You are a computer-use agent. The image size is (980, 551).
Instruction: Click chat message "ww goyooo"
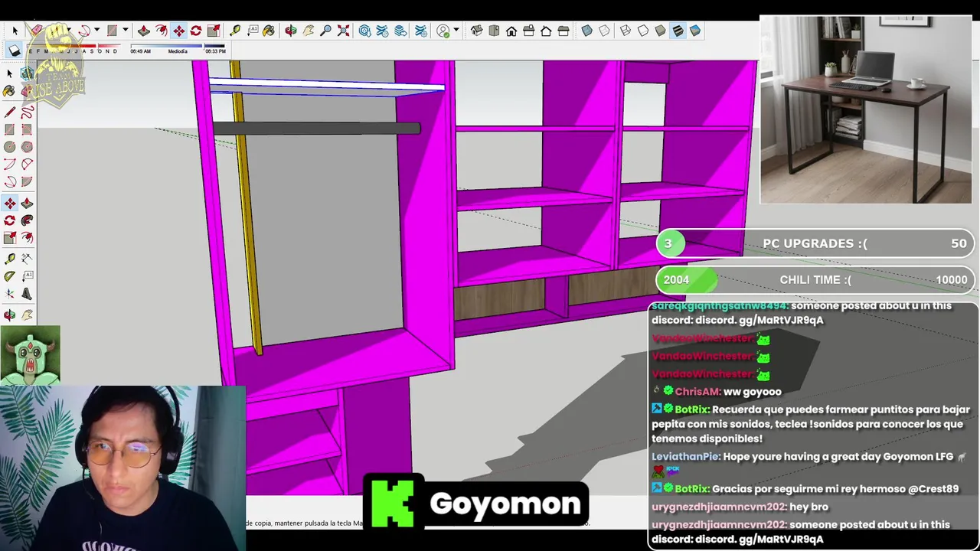point(753,391)
